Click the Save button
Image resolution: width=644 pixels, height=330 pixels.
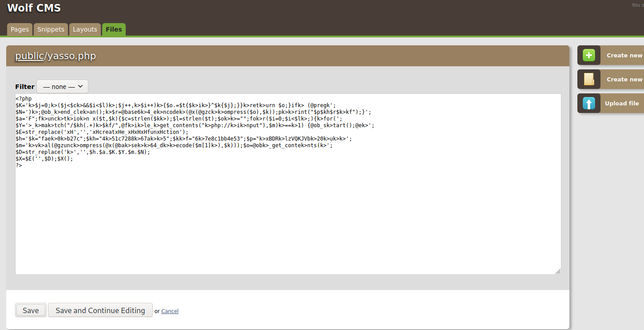[31, 310]
